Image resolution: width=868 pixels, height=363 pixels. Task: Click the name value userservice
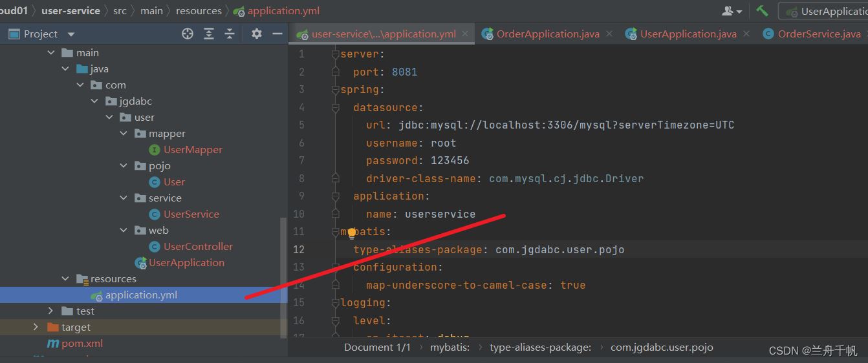tap(440, 214)
